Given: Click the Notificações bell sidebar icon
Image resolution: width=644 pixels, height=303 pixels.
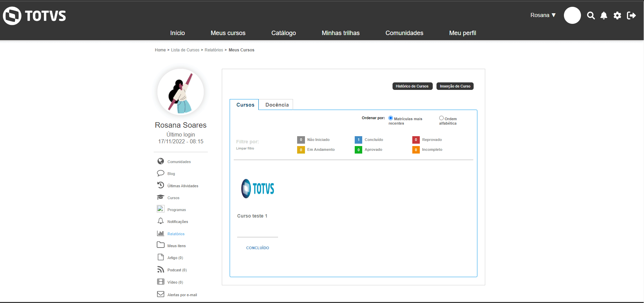Looking at the screenshot, I should point(160,221).
